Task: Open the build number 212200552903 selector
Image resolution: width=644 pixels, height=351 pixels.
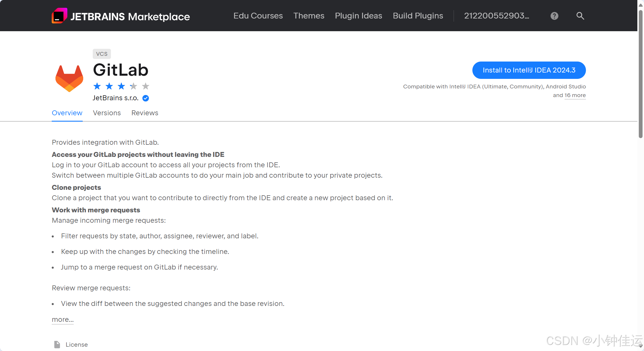Action: pos(497,16)
